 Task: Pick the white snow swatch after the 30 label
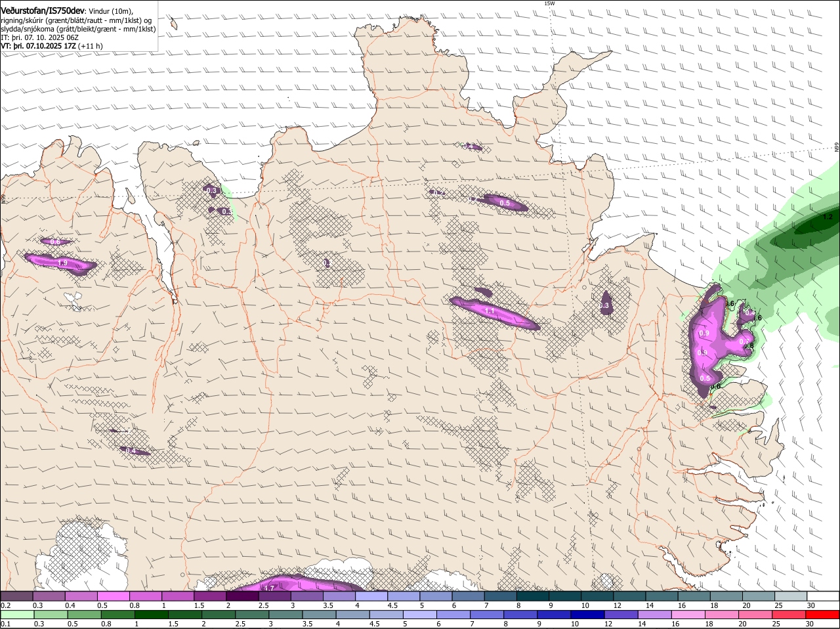824,596
